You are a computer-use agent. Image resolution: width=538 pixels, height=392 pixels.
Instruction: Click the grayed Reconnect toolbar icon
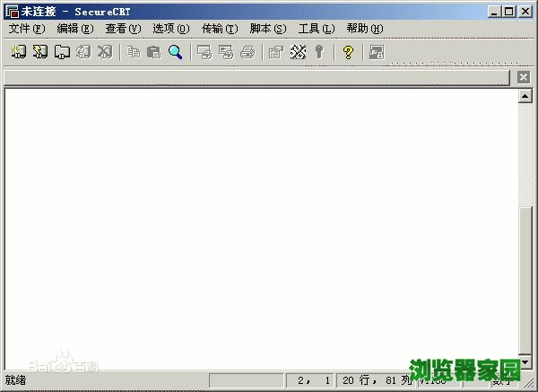[x=83, y=52]
